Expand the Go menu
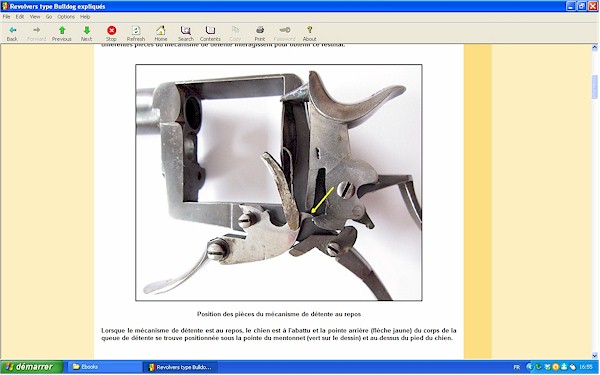Viewport: 600px width, 375px height. click(49, 17)
